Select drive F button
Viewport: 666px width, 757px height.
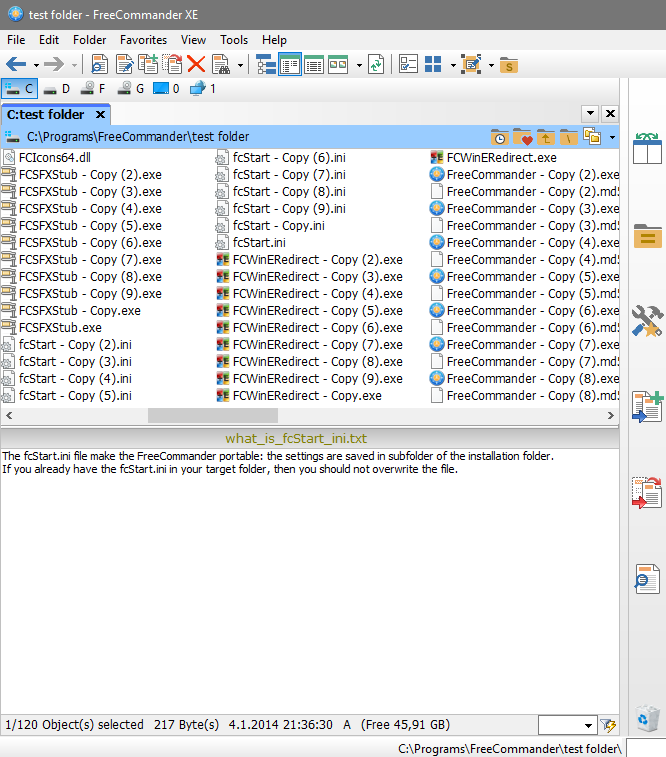93,89
